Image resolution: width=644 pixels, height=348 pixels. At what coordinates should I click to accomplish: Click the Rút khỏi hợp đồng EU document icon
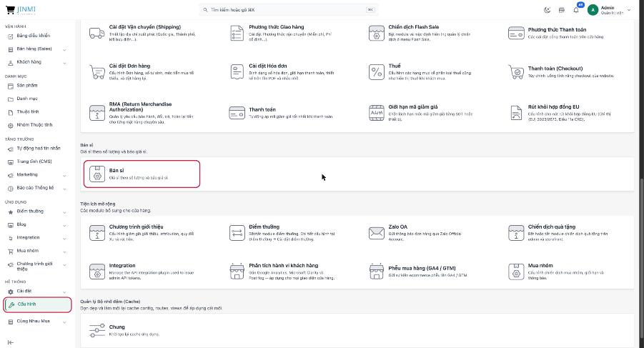tap(516, 113)
